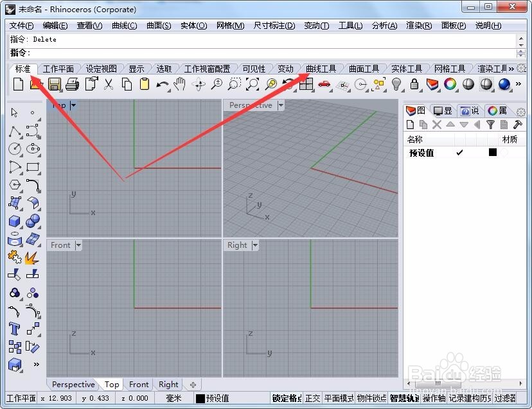
Task: Click the Zoom selected icon
Action: [x=270, y=84]
